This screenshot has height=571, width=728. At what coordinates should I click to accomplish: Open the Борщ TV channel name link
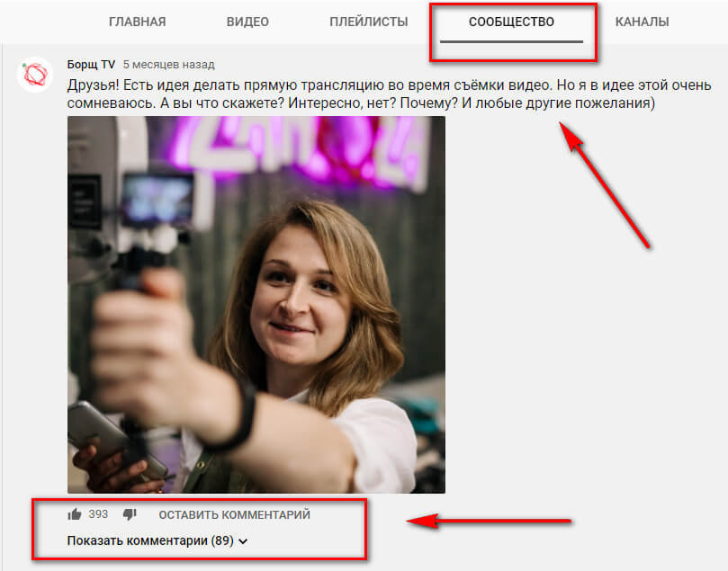[91, 65]
